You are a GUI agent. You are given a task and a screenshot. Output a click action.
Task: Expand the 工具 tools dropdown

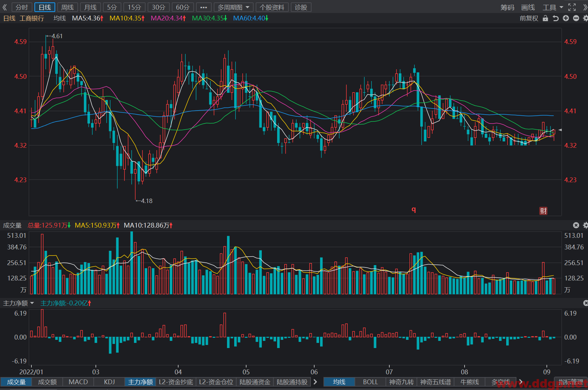pos(553,8)
